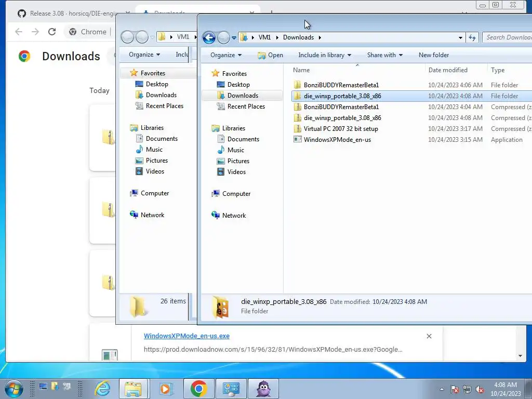Expand arrow after VM1 in front breadcrumb

coord(277,37)
